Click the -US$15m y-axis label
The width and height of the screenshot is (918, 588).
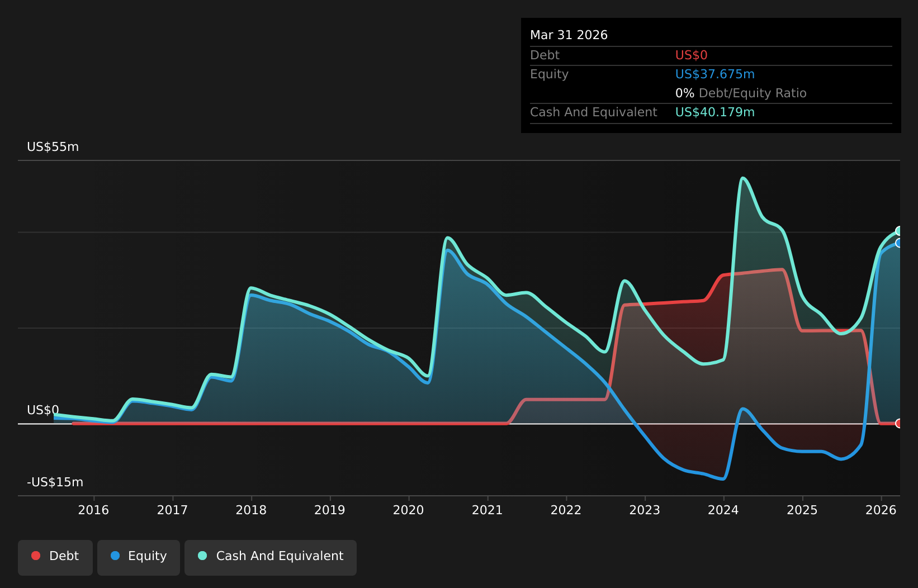(55, 482)
